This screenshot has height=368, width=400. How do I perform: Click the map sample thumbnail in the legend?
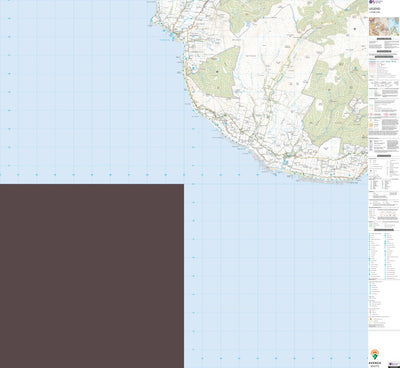pos(384,26)
